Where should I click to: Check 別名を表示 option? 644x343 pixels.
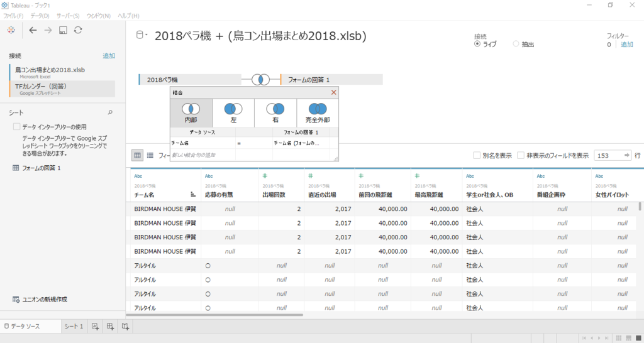pos(477,156)
